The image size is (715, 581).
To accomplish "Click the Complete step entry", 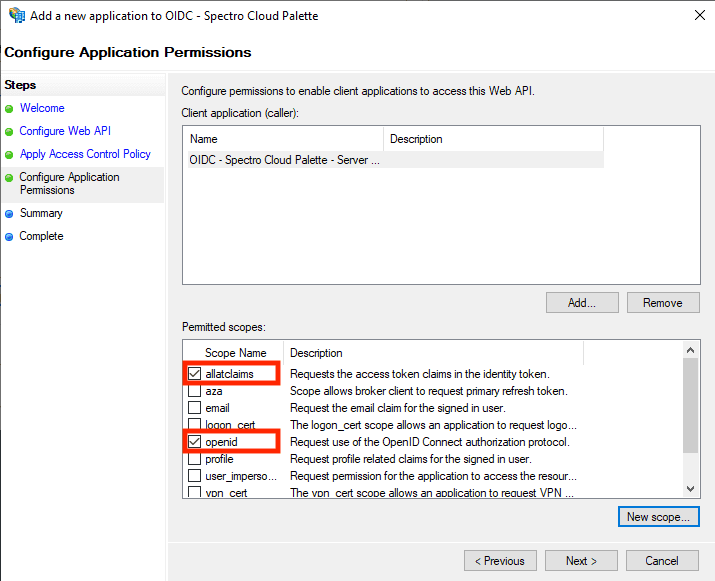I will pyautogui.click(x=41, y=236).
